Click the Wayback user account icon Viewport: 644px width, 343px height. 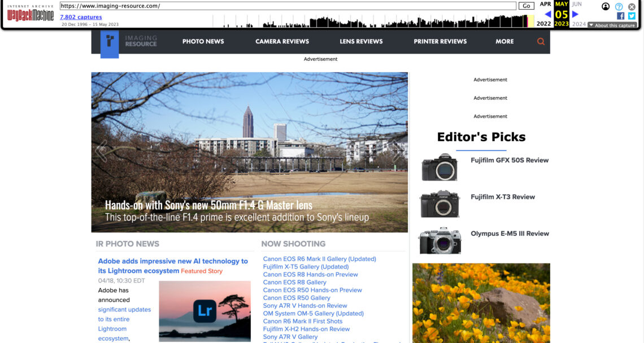point(606,6)
